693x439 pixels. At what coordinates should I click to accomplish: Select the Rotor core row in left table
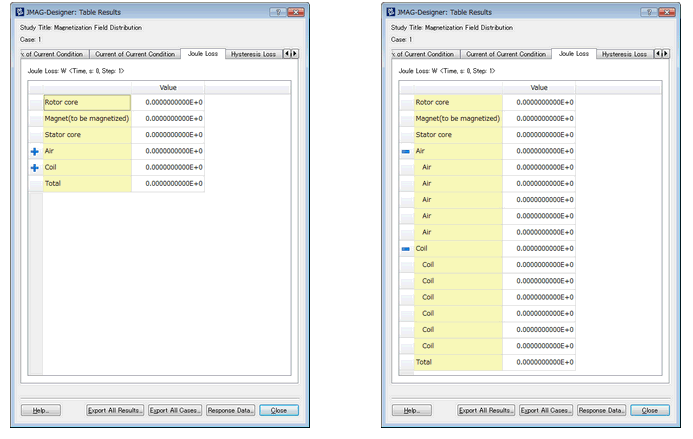pos(86,102)
